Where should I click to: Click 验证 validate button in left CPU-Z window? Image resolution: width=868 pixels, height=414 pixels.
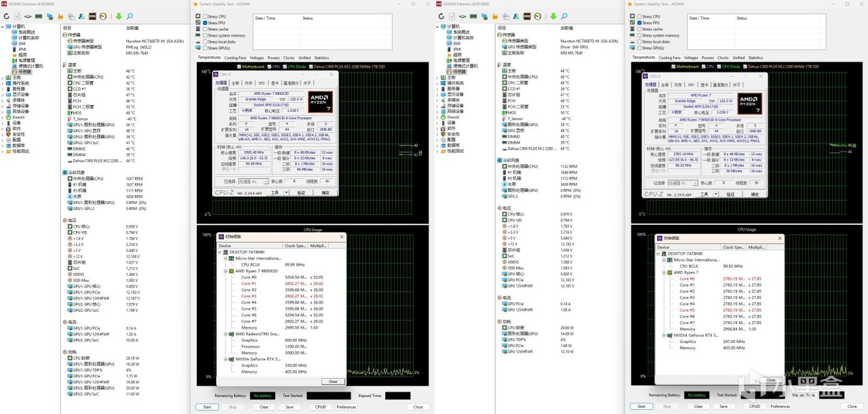coord(302,192)
